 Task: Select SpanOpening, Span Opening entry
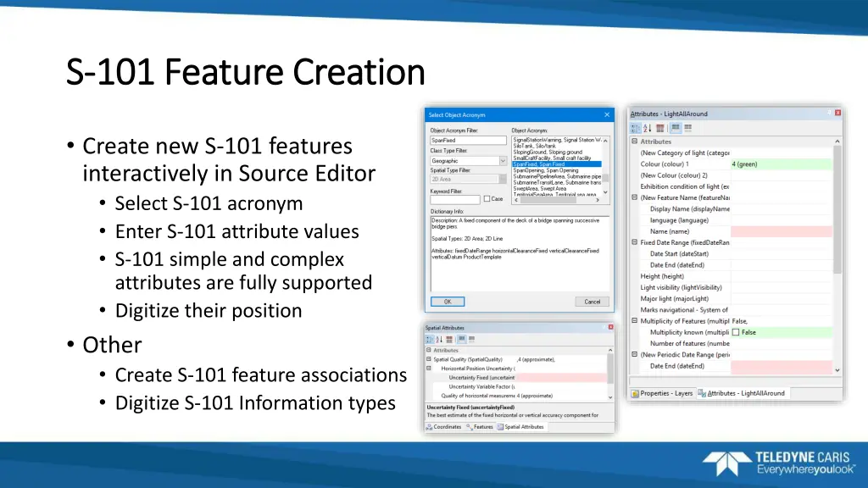556,170
